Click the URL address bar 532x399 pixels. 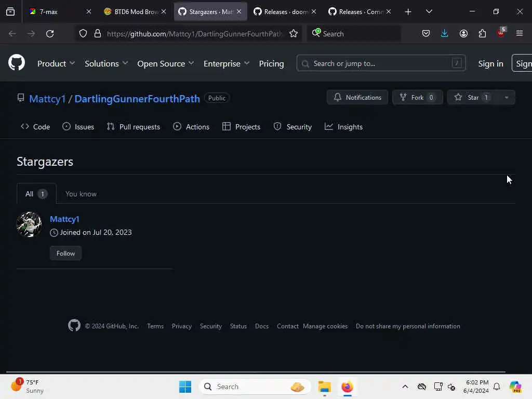194,34
